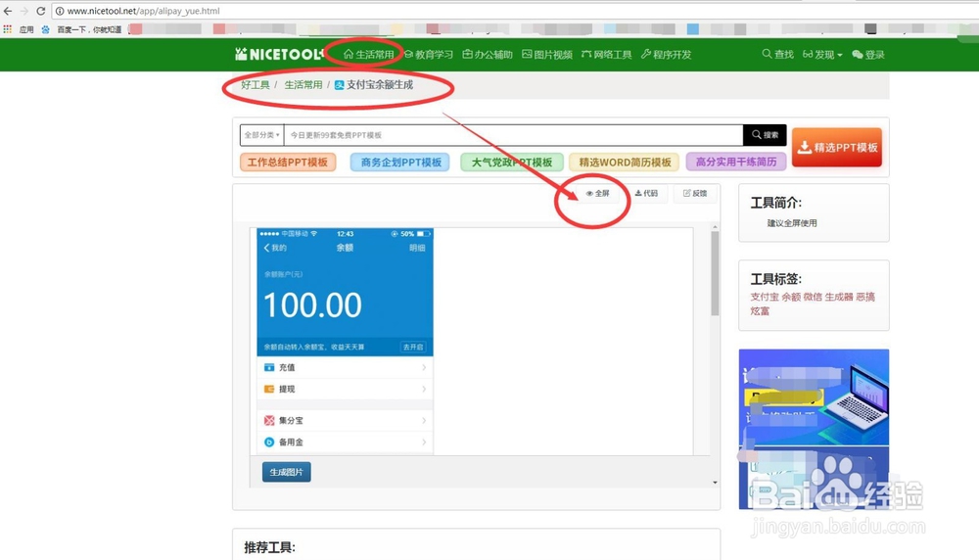The width and height of the screenshot is (979, 560).
Task: Select the 集分宝 row
Action: pos(346,421)
